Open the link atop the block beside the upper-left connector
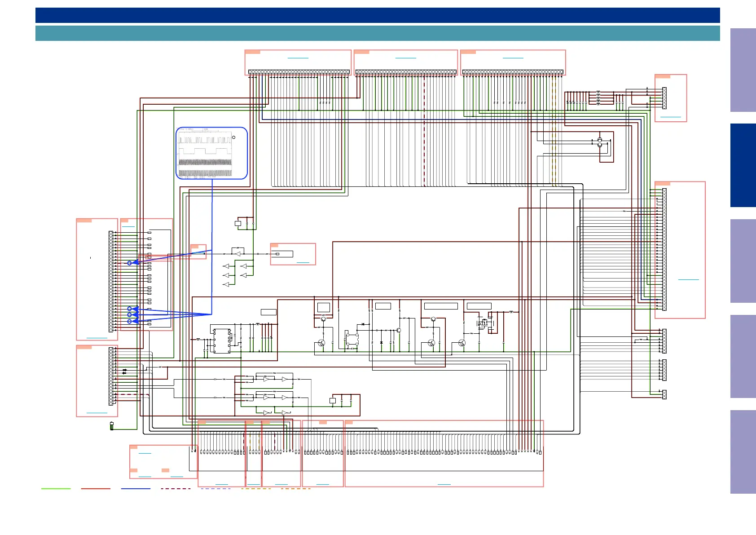Image resolution: width=756 pixels, height=535 pixels. click(x=128, y=226)
